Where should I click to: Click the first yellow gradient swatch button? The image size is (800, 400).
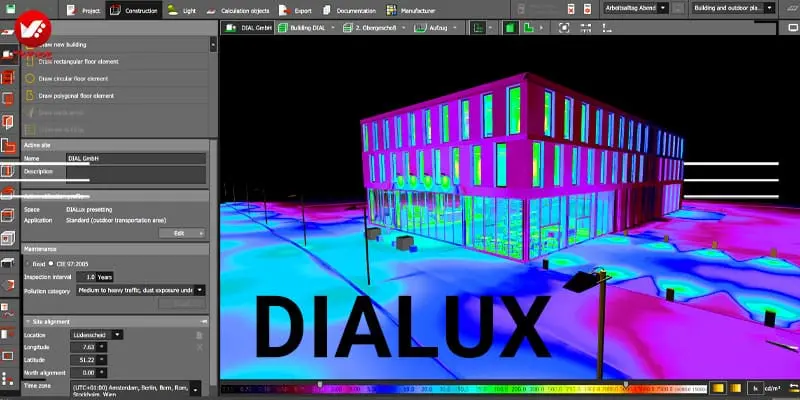718,388
